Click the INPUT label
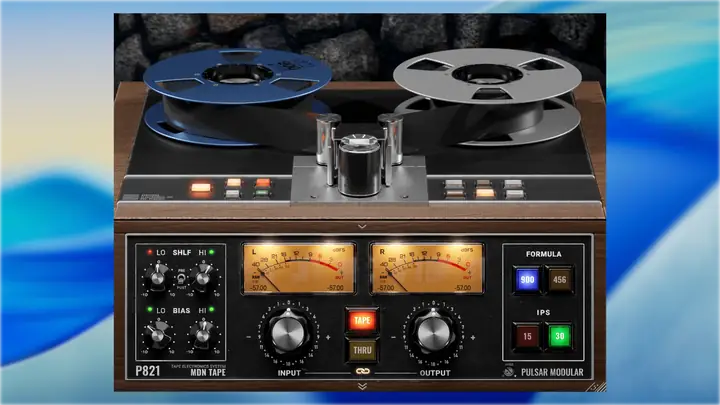Screen dimensions: 720x405 [289, 373]
